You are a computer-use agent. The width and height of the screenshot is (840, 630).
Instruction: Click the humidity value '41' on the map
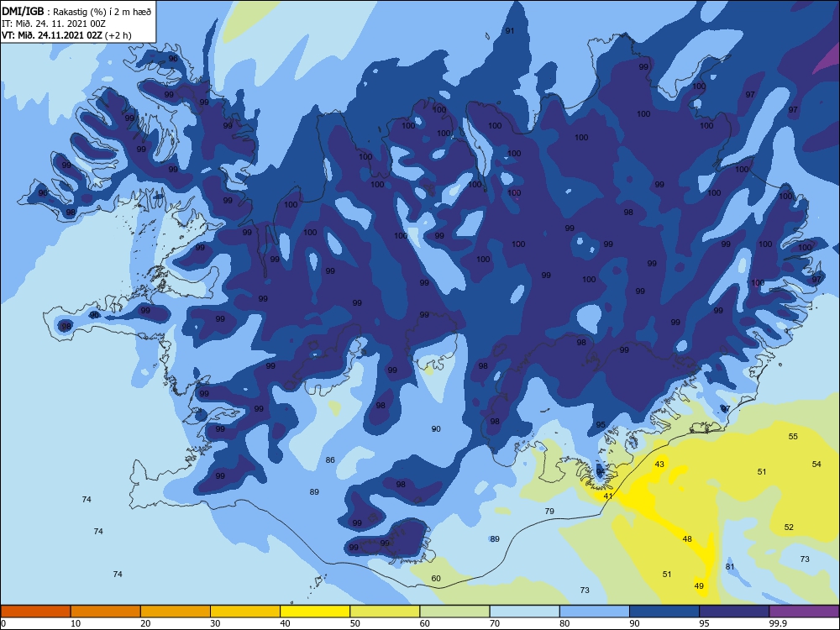(x=608, y=496)
